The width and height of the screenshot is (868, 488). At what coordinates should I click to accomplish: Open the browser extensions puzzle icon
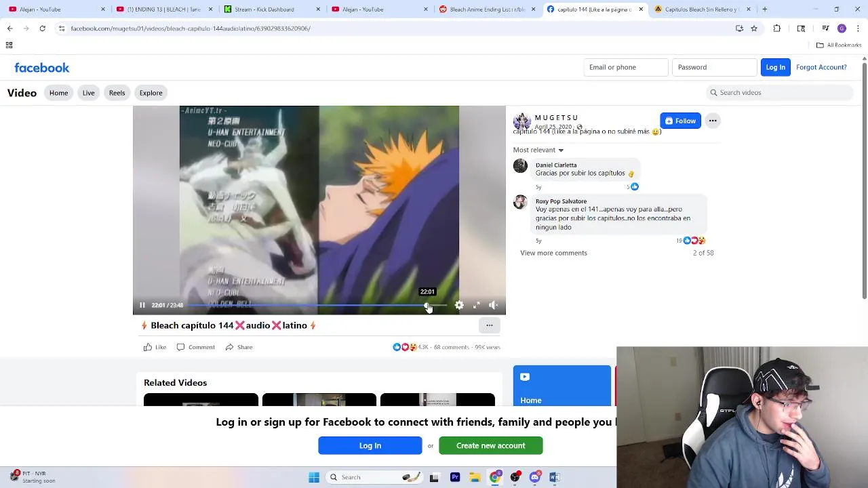pyautogui.click(x=777, y=28)
